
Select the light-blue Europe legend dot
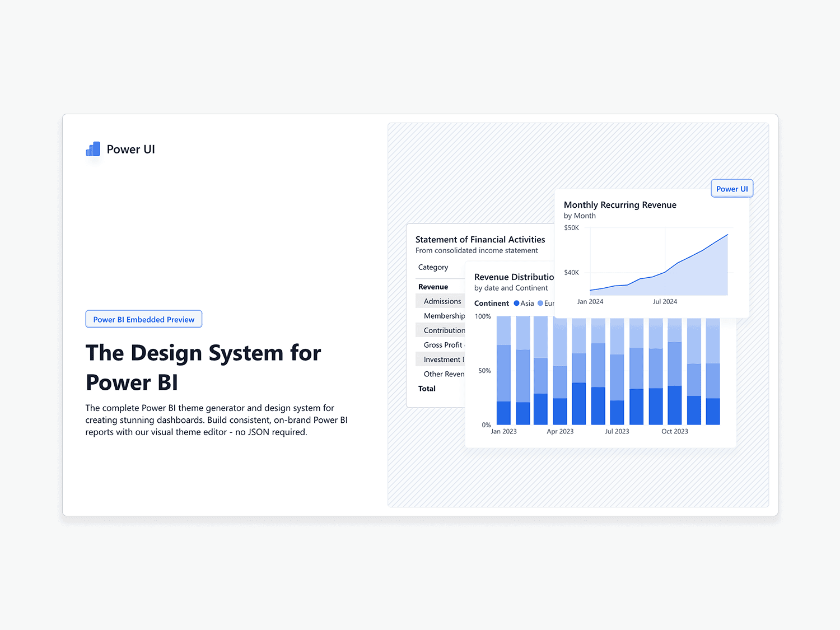pyautogui.click(x=541, y=303)
